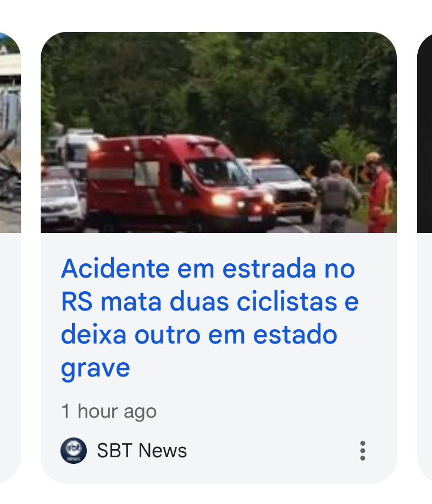Click the firefighter in orange uniform in photo
Image resolution: width=432 pixels, height=504 pixels.
pos(379,192)
